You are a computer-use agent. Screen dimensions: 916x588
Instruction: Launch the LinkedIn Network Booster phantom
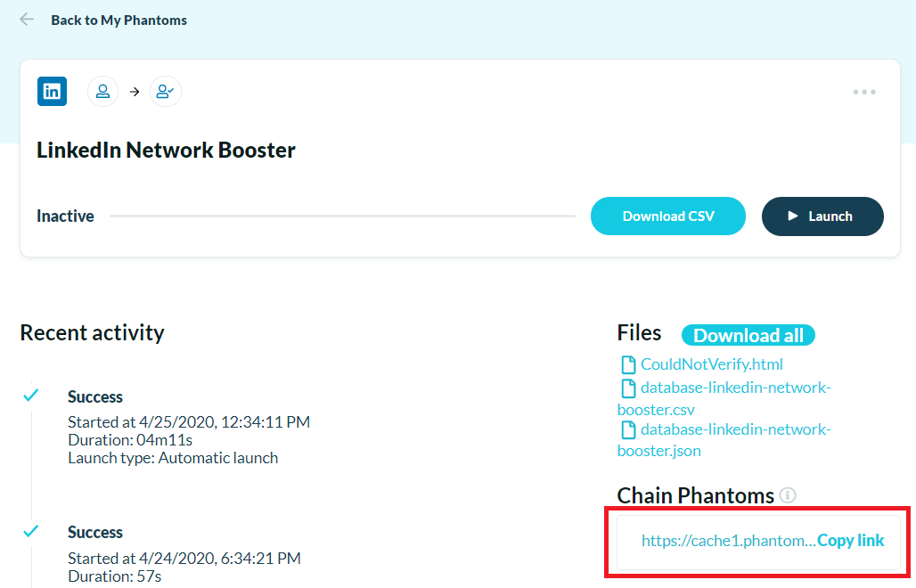click(x=822, y=216)
